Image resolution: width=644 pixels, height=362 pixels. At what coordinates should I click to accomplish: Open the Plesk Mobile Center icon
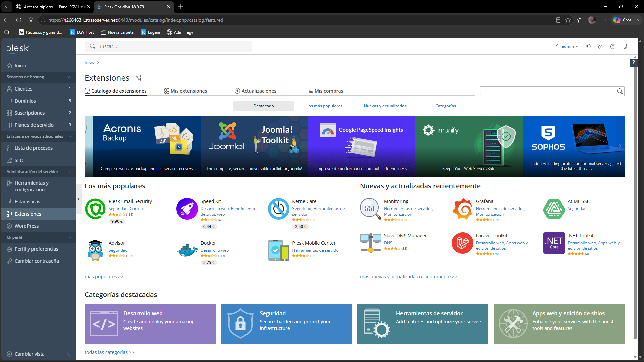click(x=278, y=250)
